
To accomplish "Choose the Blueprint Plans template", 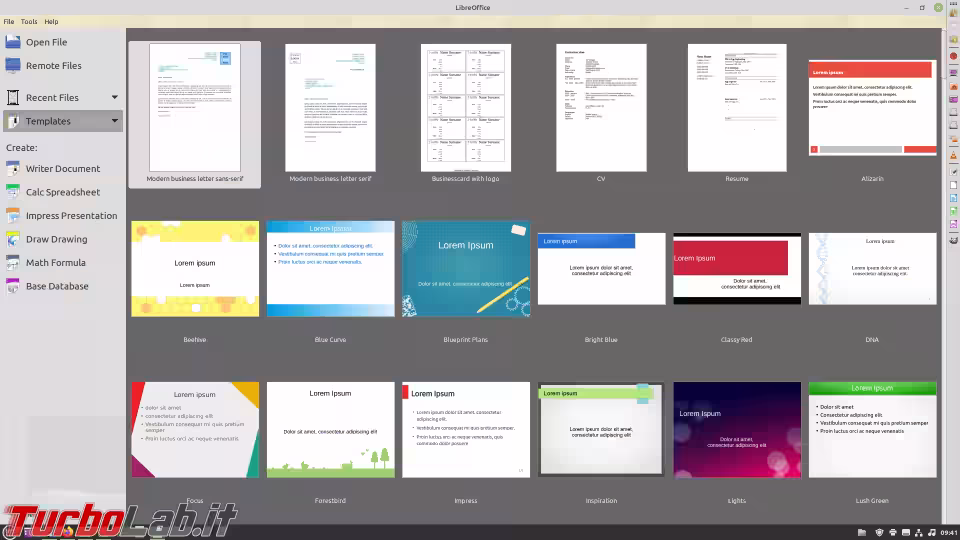I will pos(466,269).
